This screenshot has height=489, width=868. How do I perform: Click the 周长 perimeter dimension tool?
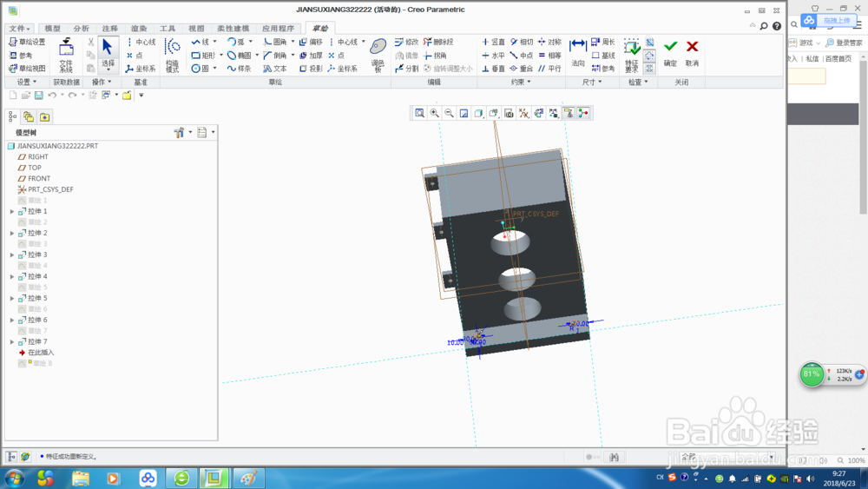click(x=603, y=42)
